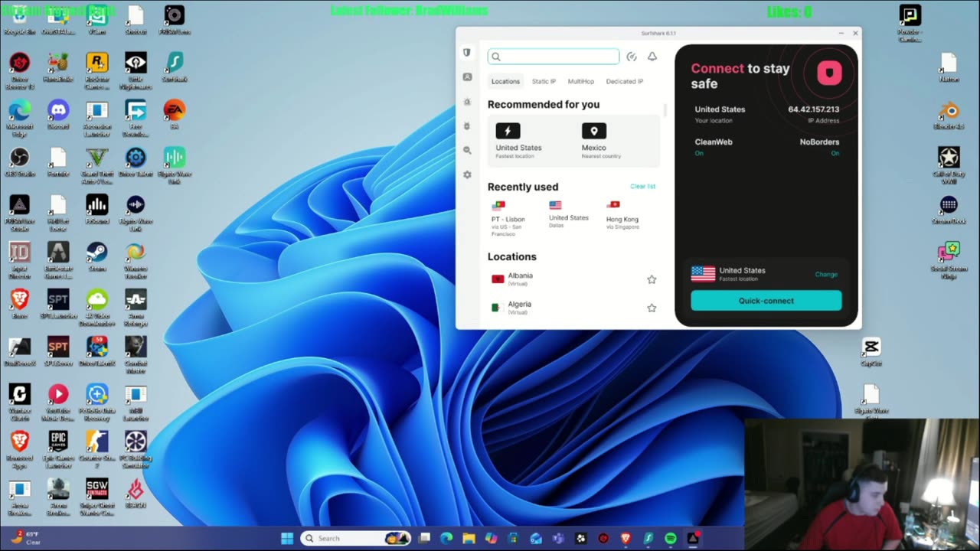This screenshot has height=551, width=980.
Task: Click the Change location link
Action: point(826,274)
